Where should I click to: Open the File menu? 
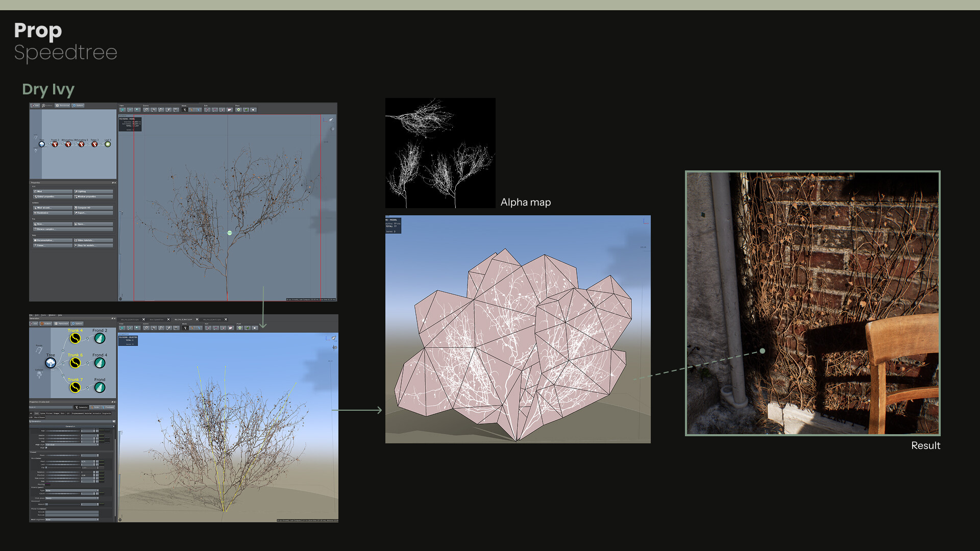pyautogui.click(x=31, y=315)
